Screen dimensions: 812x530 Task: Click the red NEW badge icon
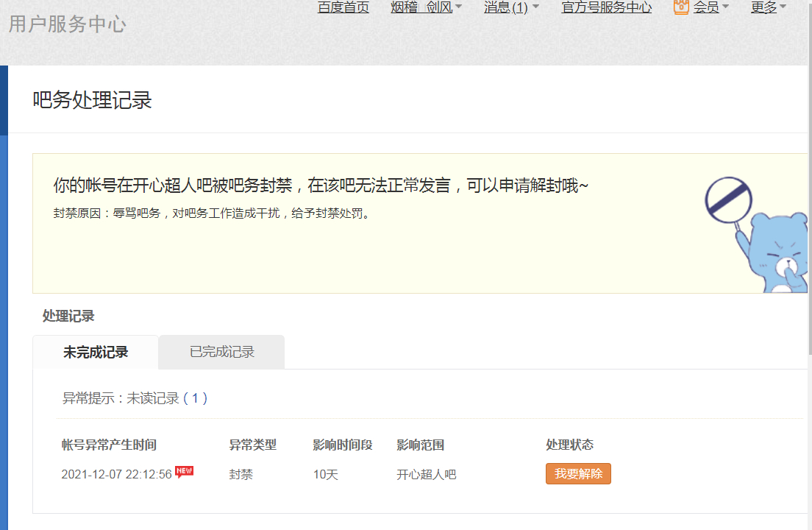pos(185,471)
